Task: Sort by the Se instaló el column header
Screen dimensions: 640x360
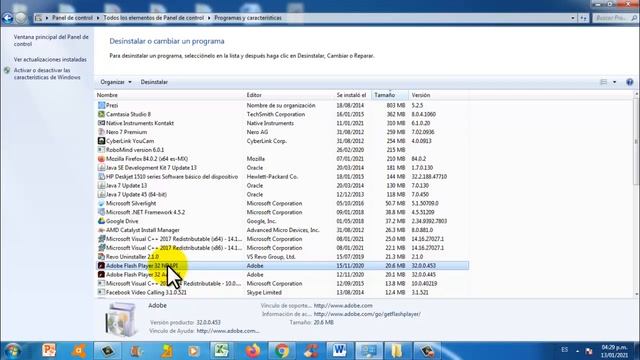Action: 353,95
